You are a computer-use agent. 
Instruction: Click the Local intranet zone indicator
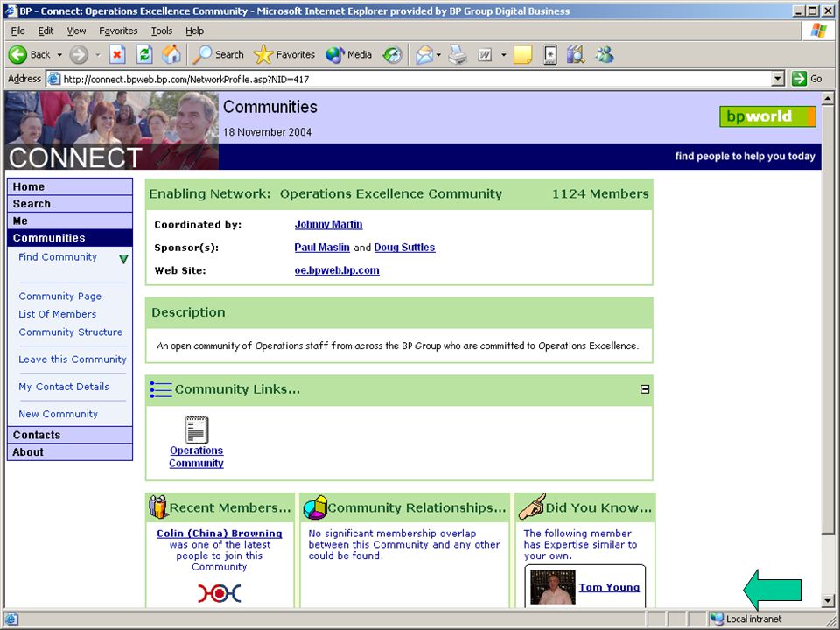point(746,619)
